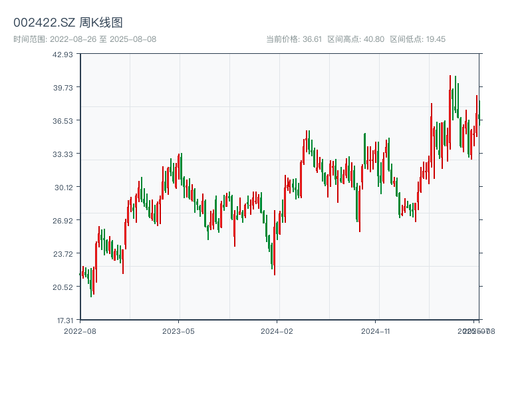Click the 2022-08 x-axis date label
532x399 pixels.
(80, 331)
